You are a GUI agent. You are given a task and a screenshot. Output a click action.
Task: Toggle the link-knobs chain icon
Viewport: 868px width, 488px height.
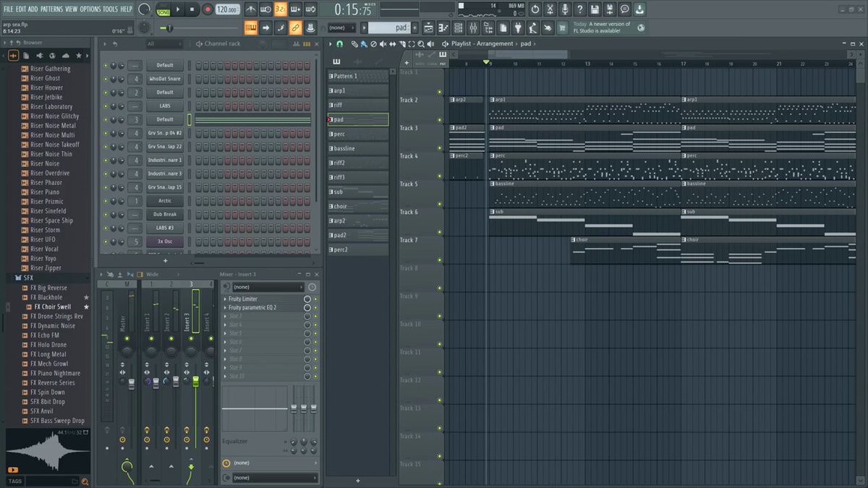[296, 27]
